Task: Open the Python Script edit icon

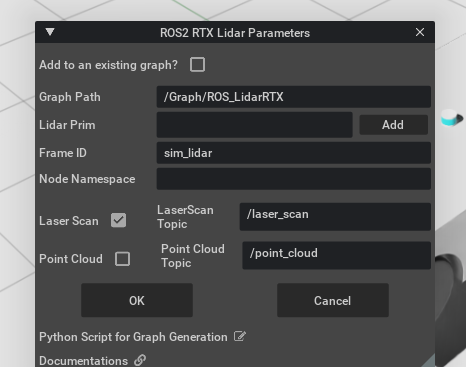Action: coord(240,336)
